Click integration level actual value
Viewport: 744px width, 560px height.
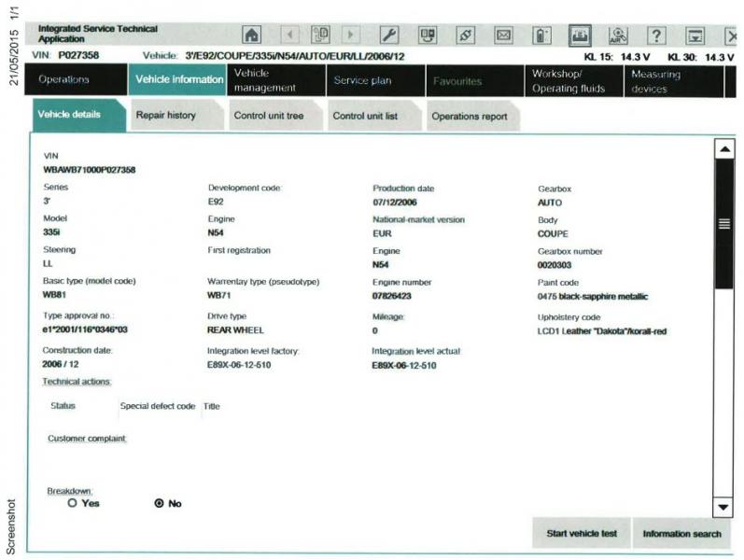coord(404,366)
